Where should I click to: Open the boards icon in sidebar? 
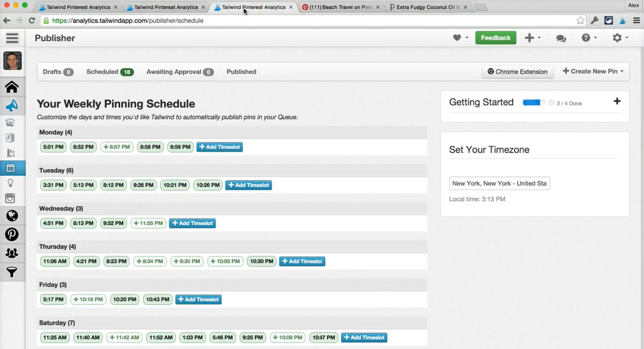[x=11, y=138]
